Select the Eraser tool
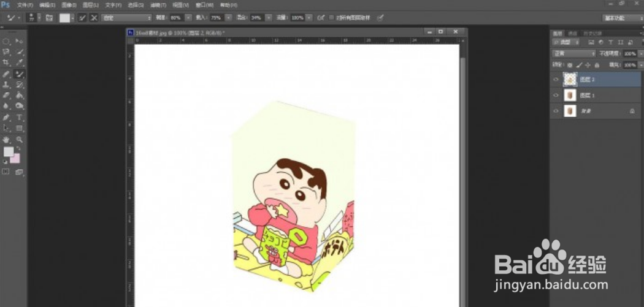 tap(7, 95)
